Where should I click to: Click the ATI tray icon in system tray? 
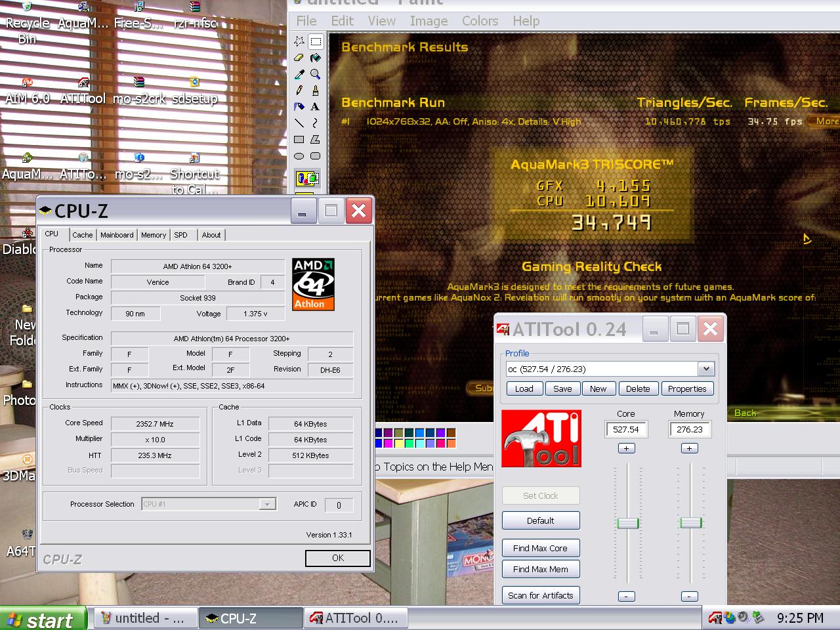point(715,618)
